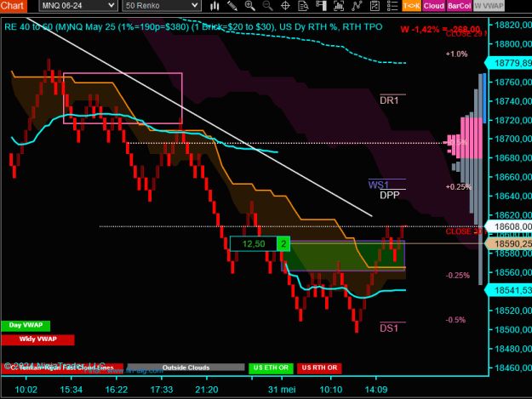Click the 21:20 time axis label

tap(207, 390)
